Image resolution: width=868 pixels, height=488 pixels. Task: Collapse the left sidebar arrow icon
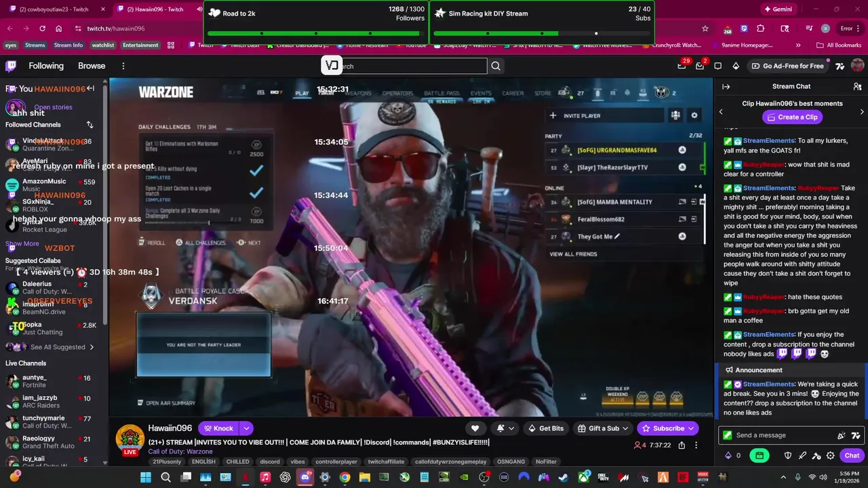coord(90,89)
